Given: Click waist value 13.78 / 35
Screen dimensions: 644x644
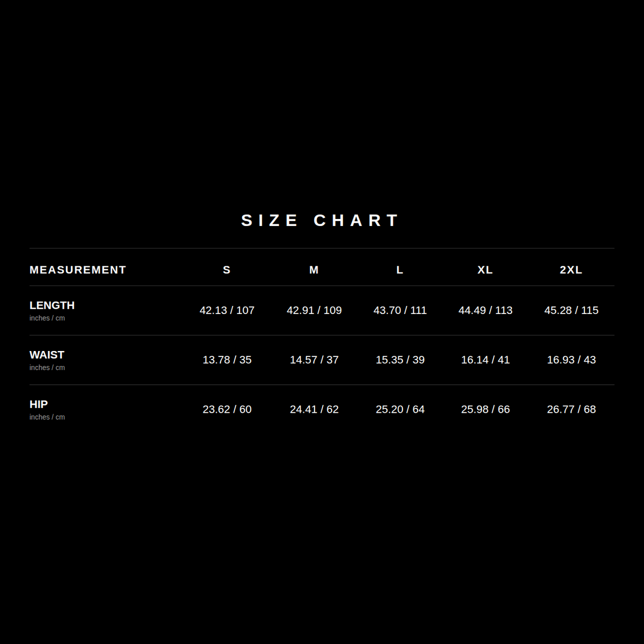Looking at the screenshot, I should (x=227, y=360).
